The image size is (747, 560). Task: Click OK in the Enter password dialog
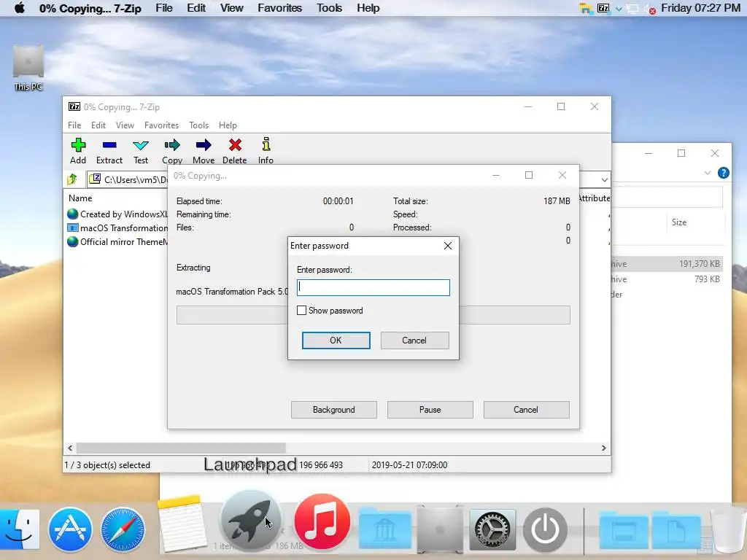[336, 341]
